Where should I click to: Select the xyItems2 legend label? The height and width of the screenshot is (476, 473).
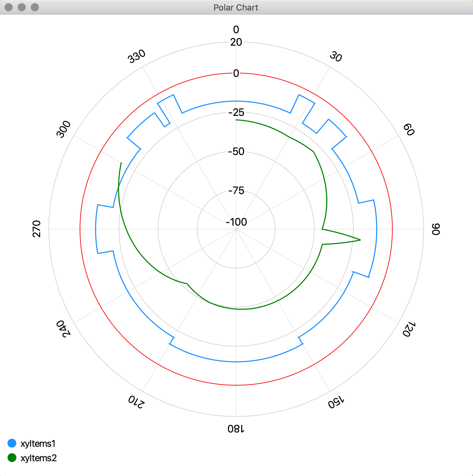pyautogui.click(x=38, y=458)
